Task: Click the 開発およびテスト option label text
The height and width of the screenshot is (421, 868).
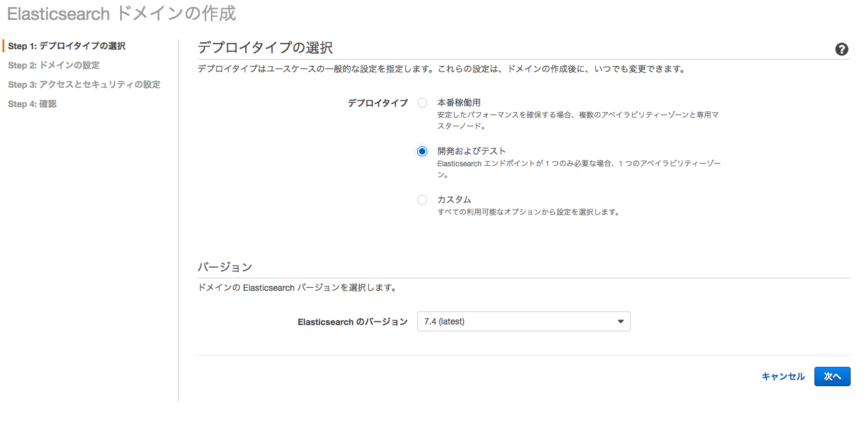Action: coord(471,151)
